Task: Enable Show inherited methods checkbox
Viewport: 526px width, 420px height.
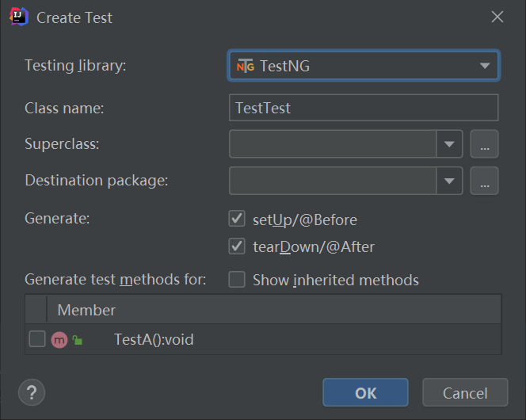Action: pos(237,280)
